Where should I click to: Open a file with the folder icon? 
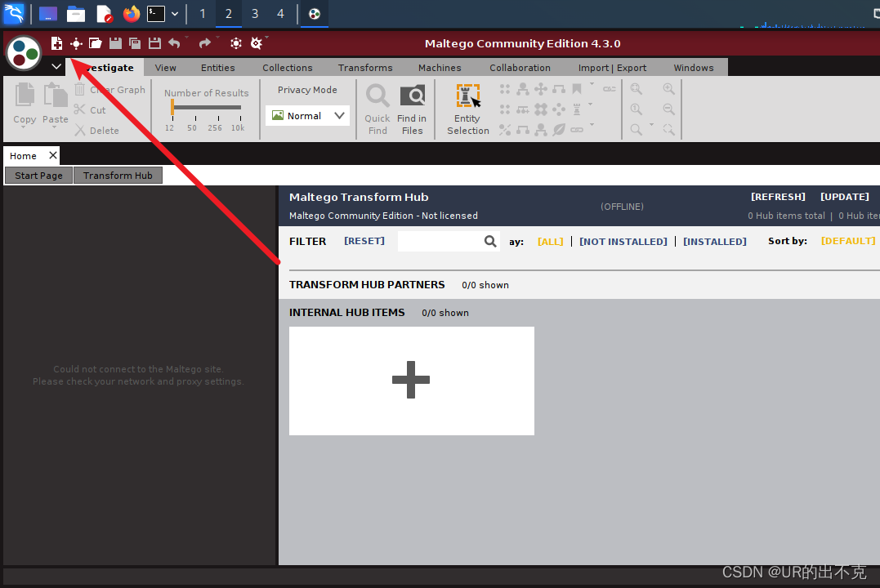(x=96, y=43)
